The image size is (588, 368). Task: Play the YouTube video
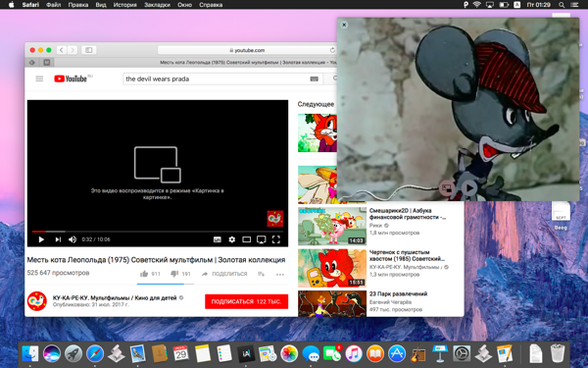coord(41,239)
